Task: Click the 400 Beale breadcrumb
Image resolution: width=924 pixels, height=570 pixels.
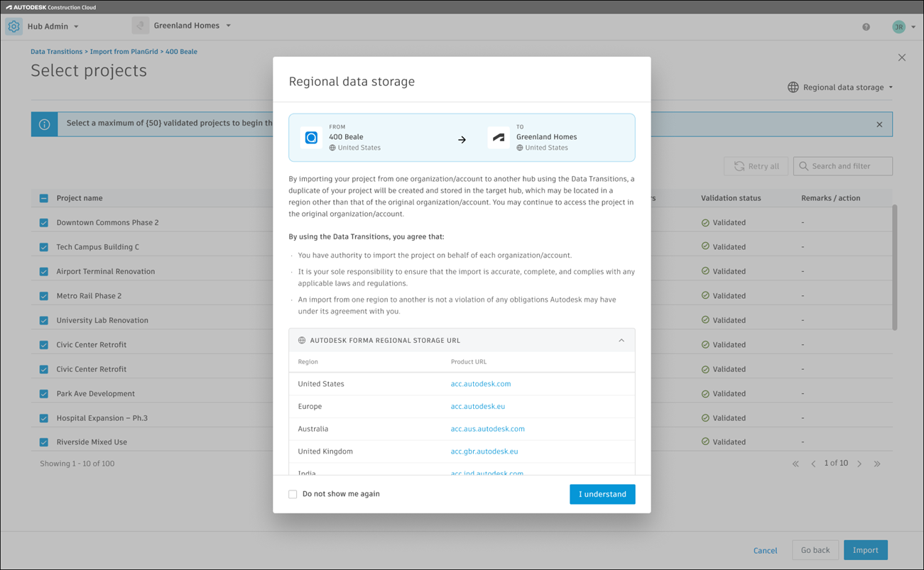Action: click(x=181, y=52)
